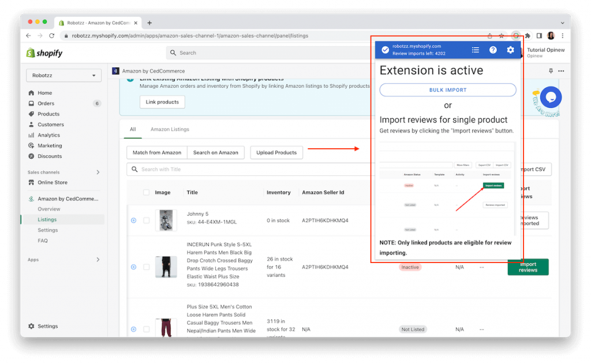The height and width of the screenshot is (364, 591).
Task: Click the green Import reviews button
Action: (x=528, y=267)
